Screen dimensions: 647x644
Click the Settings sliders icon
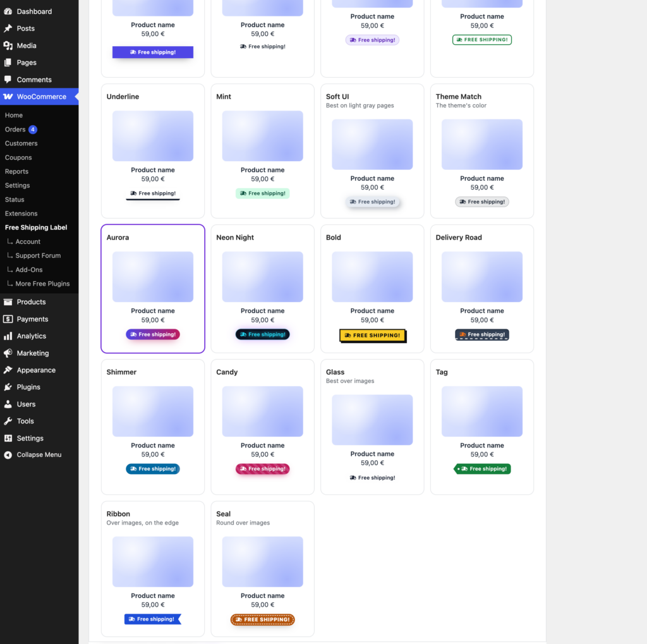click(8, 439)
